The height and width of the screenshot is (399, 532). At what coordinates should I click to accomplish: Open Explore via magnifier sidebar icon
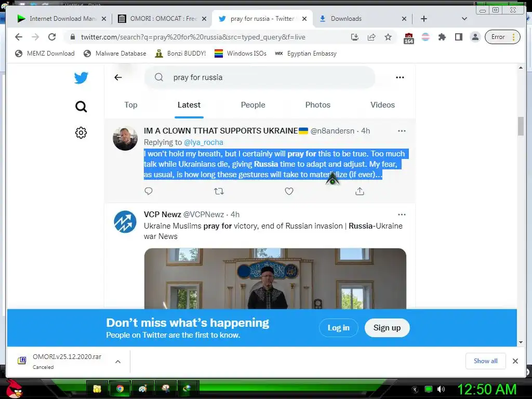tap(81, 107)
